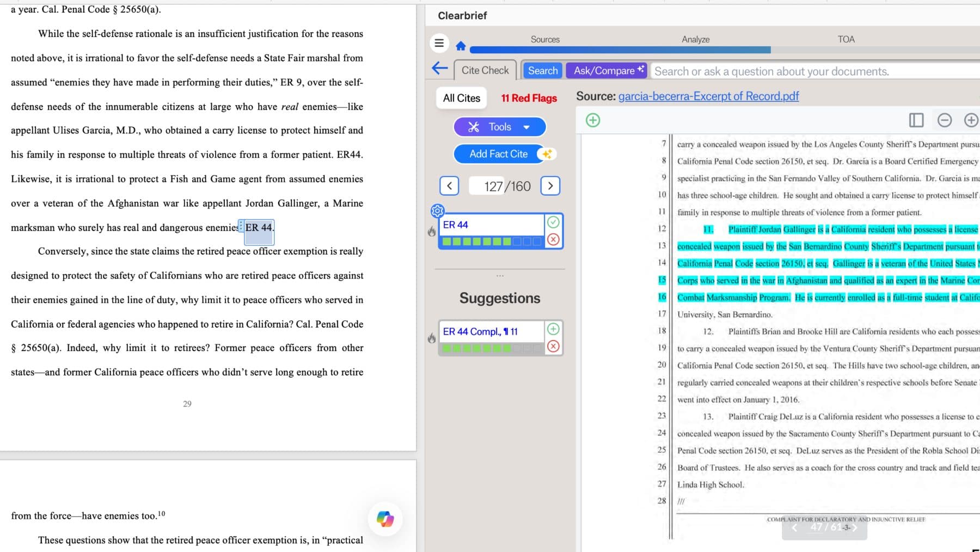The image size is (980, 552).
Task: Click the ER 44 green confidence bar
Action: (x=492, y=241)
